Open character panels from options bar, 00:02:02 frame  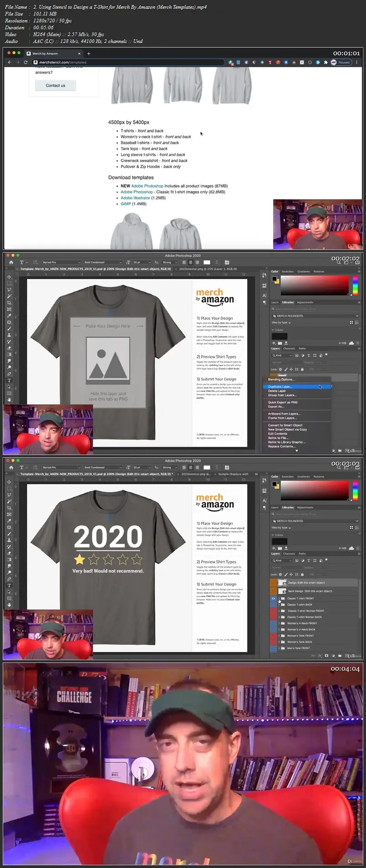[x=226, y=262]
